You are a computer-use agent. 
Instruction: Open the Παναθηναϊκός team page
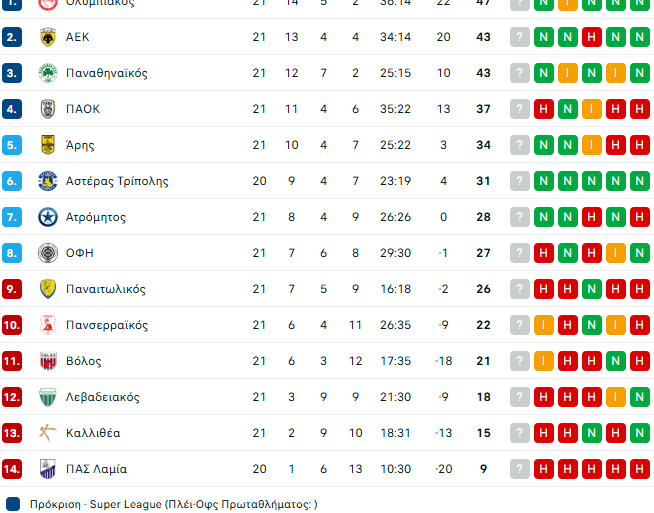(106, 73)
